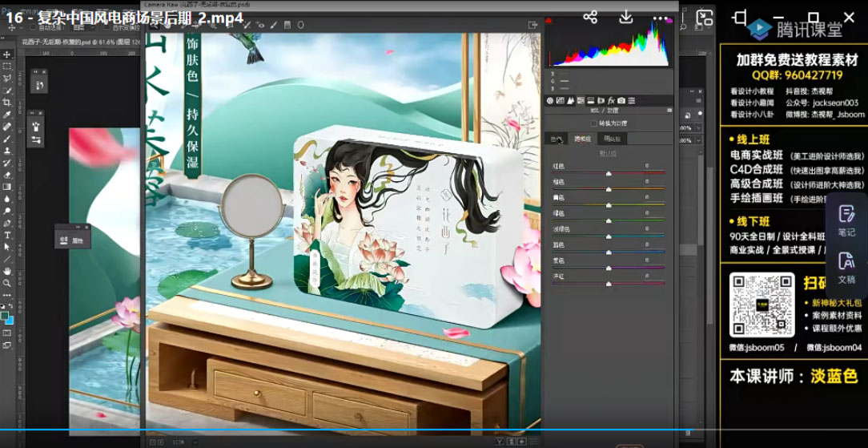Select the Zoom magnifier tool
Screen dimensions: 868x448
7,282
